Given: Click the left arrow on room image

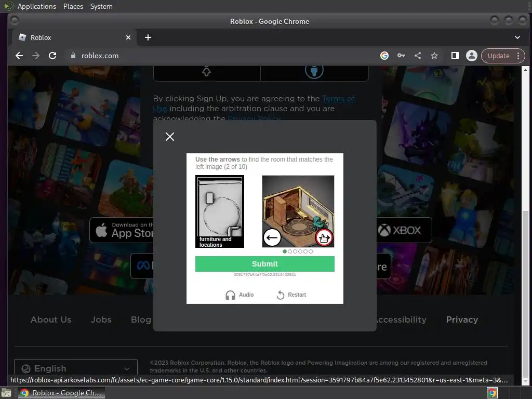Looking at the screenshot, I should click(272, 237).
